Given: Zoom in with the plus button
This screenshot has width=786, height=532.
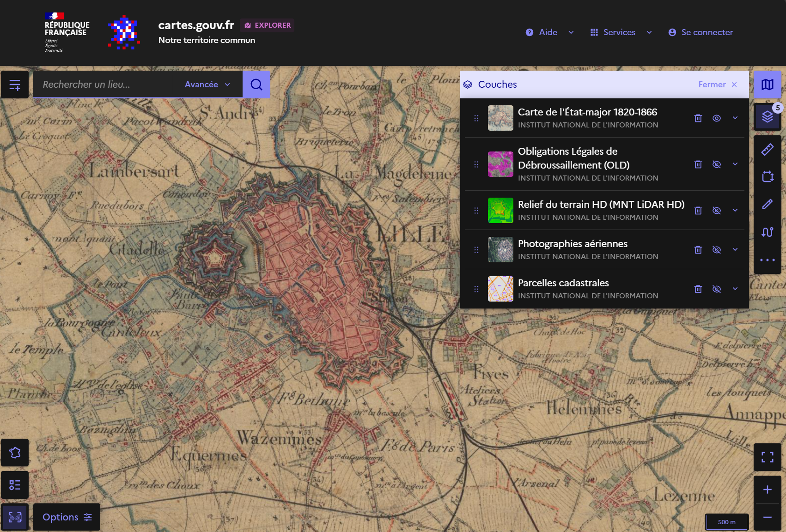Looking at the screenshot, I should pos(768,490).
